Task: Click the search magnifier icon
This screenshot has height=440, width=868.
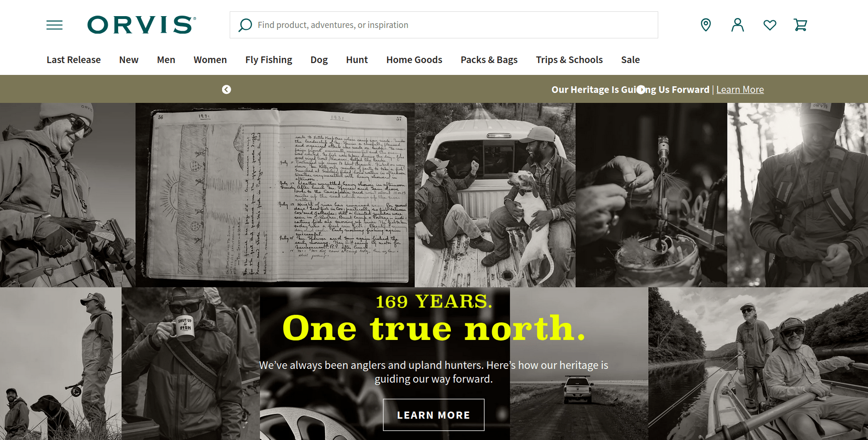Action: [x=245, y=25]
